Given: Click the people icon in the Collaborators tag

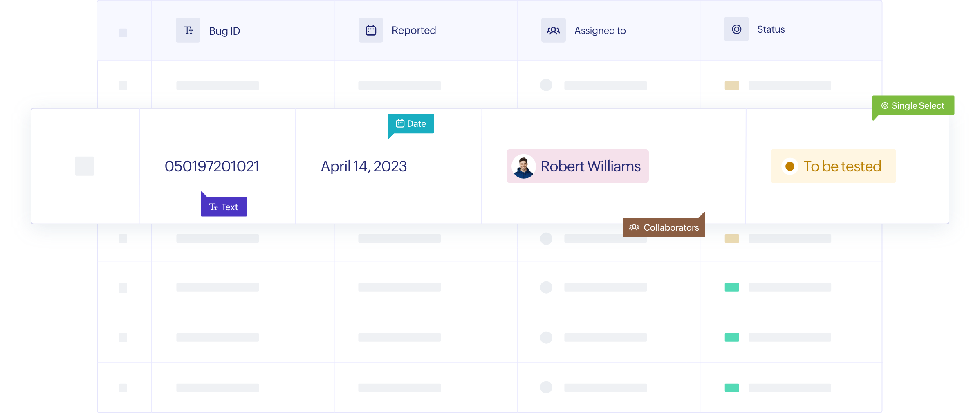Looking at the screenshot, I should coord(635,227).
